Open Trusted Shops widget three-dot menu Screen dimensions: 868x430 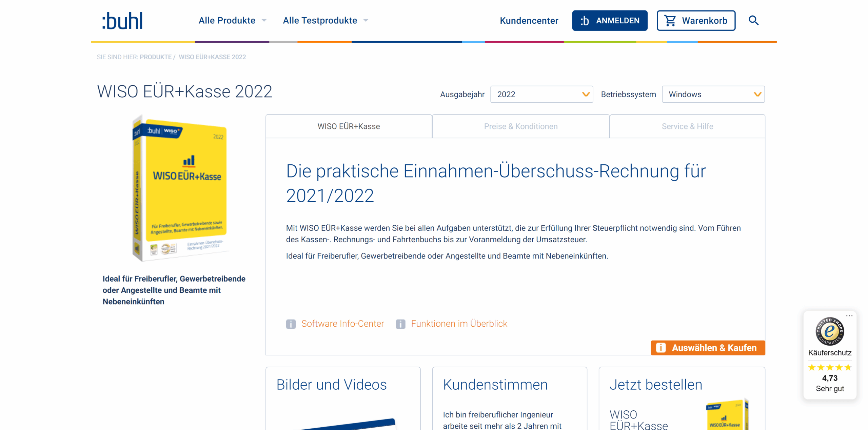pyautogui.click(x=849, y=316)
